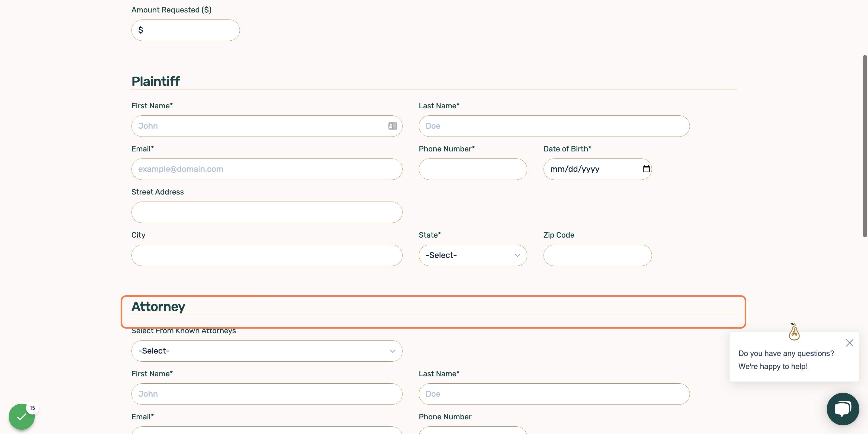
Task: Focus the Amount Requested dollar field
Action: point(186,30)
